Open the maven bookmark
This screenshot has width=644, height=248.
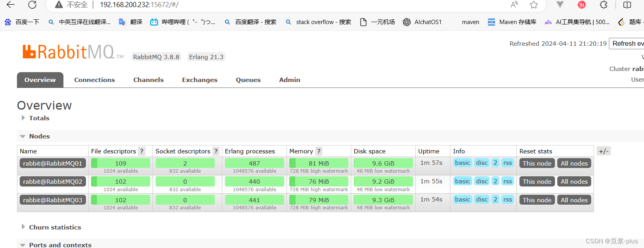tap(470, 22)
